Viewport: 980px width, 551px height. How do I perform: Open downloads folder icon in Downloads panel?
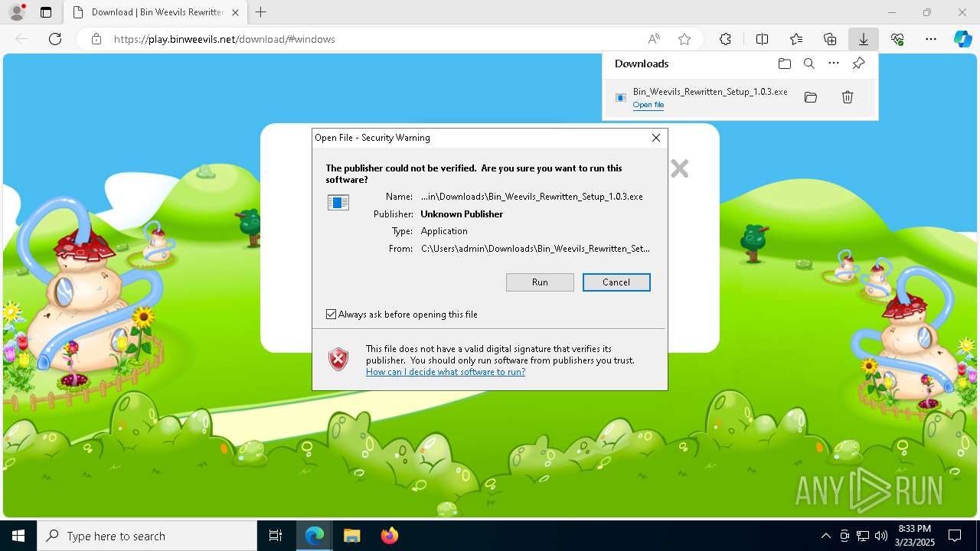pyautogui.click(x=784, y=64)
